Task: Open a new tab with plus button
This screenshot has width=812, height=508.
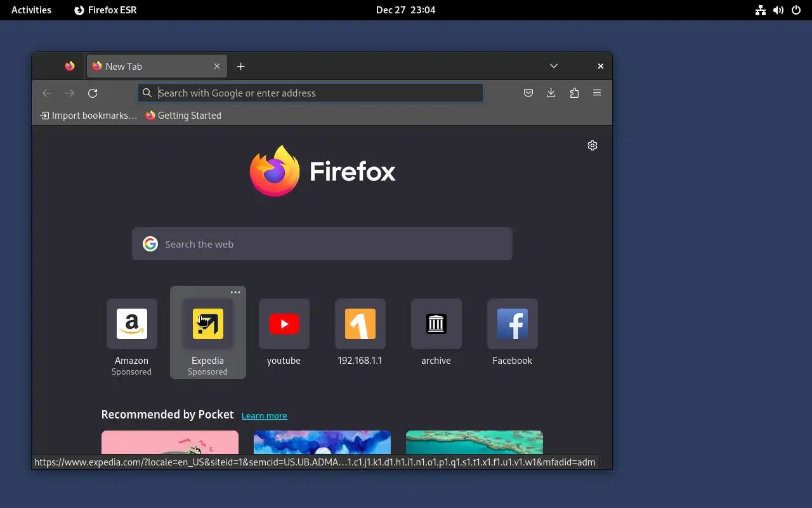Action: pos(241,66)
